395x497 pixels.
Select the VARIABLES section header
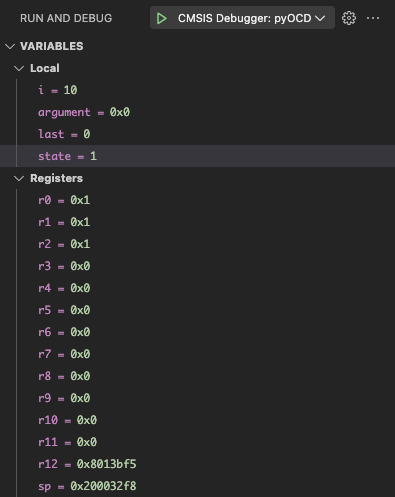(197, 46)
